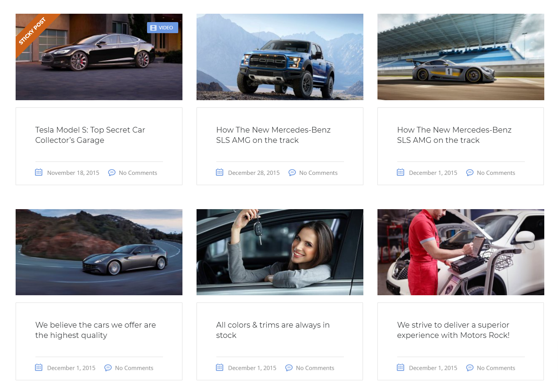The width and height of the screenshot is (558, 392).
Task: Open the gray race car on track thumbnail
Action: pos(461,57)
